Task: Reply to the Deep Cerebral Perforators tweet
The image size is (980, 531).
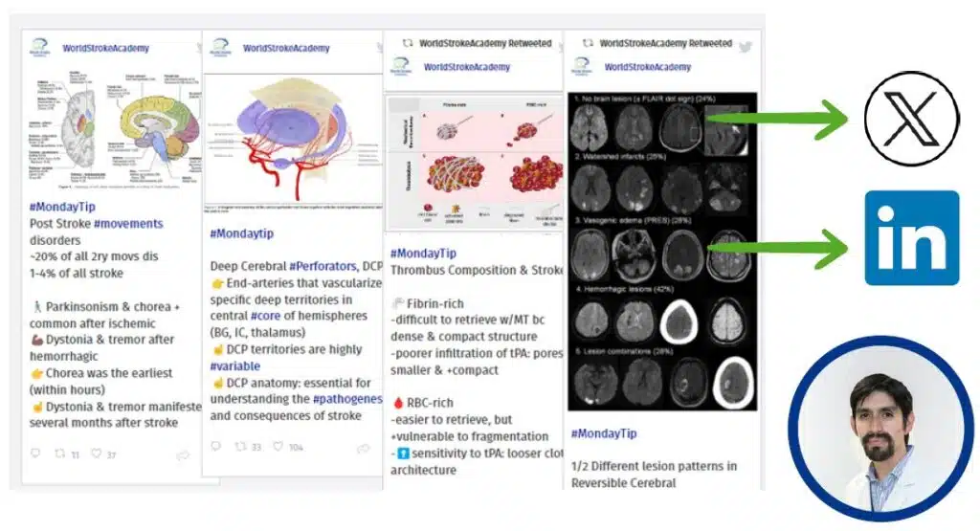Action: 216,447
